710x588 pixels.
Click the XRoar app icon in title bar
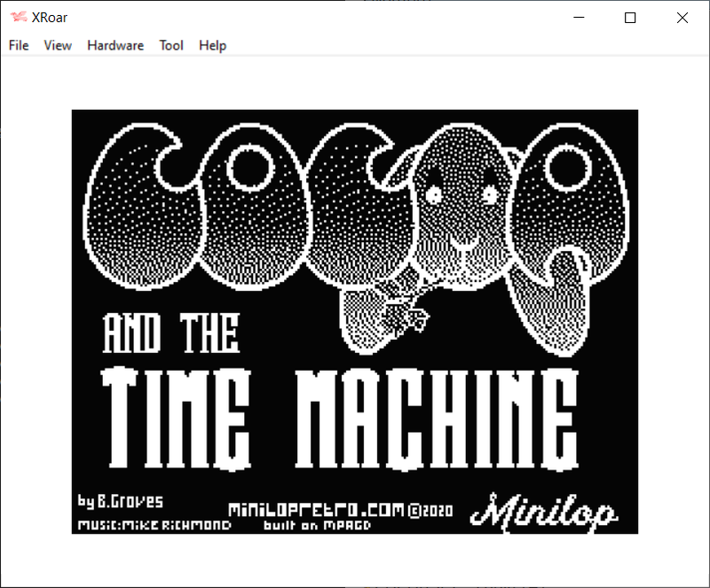18,18
